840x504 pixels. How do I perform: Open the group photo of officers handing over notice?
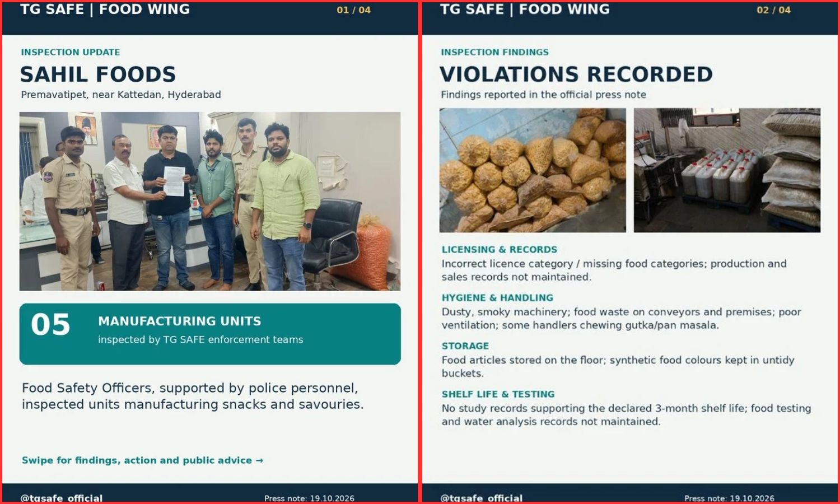pyautogui.click(x=210, y=201)
